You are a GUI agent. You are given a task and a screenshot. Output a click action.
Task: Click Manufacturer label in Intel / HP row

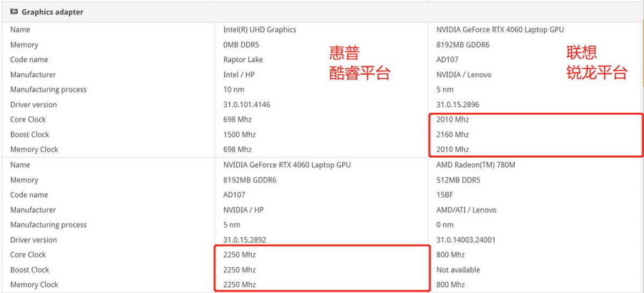33,75
